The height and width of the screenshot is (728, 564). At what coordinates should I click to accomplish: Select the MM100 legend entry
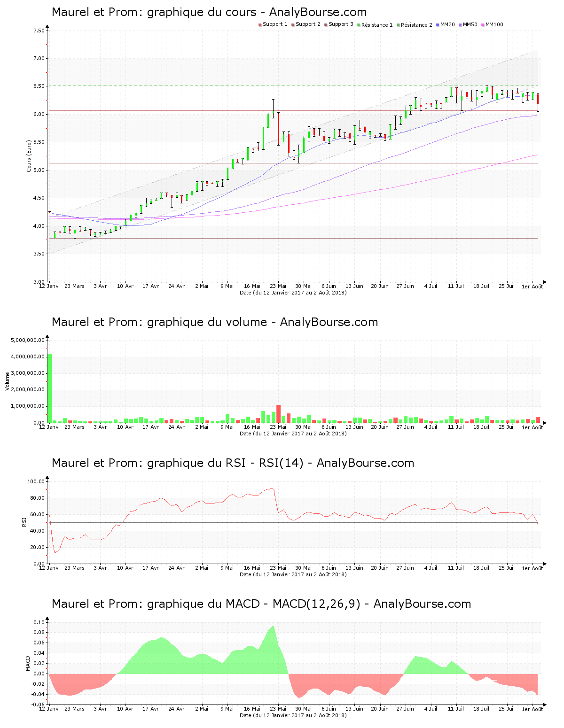point(492,24)
